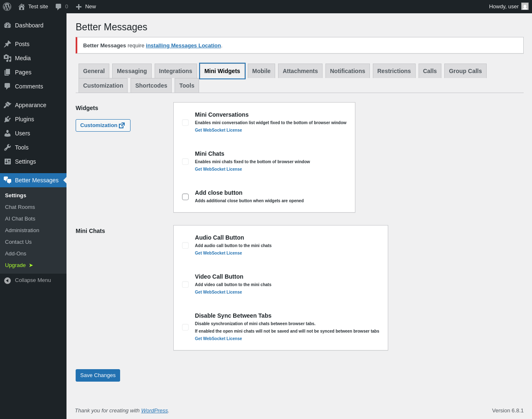Click the Appearance paintbrush icon
Screen dimensions: 532x419
[7, 105]
